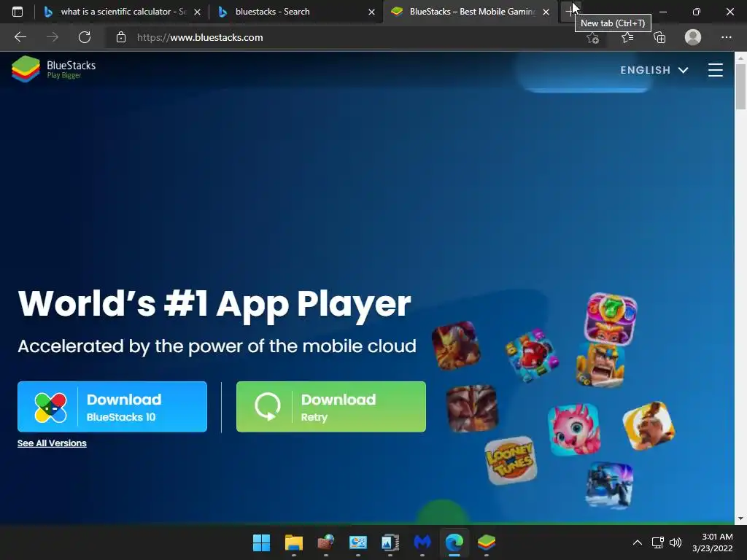Open the BlueStacks taskbar icon

pyautogui.click(x=487, y=542)
